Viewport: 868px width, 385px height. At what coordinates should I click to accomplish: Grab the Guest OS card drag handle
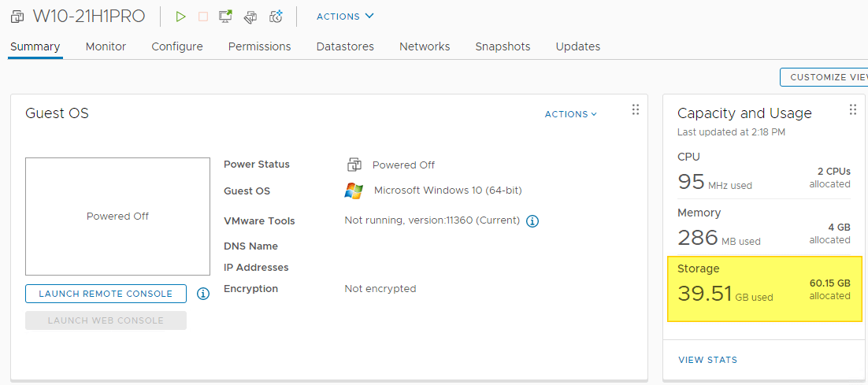point(635,110)
